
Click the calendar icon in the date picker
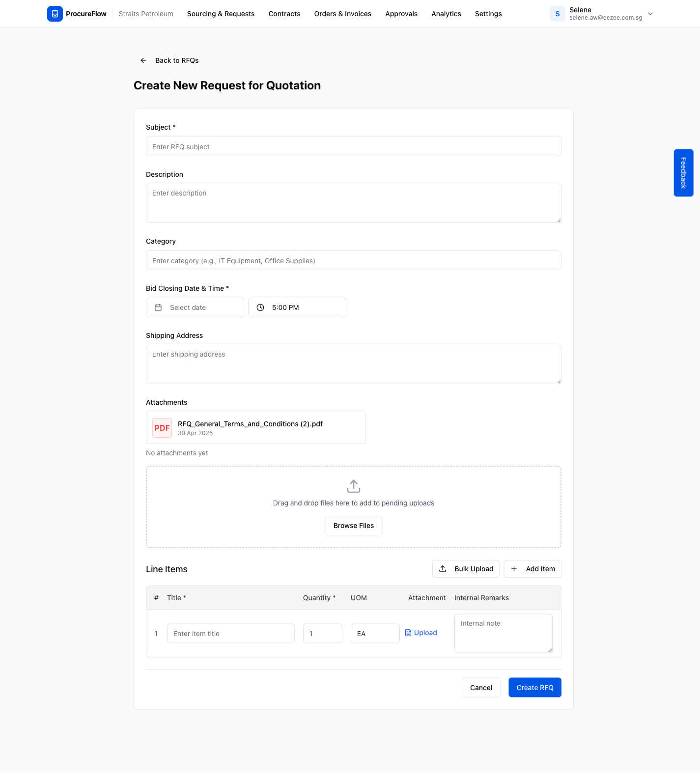click(158, 307)
